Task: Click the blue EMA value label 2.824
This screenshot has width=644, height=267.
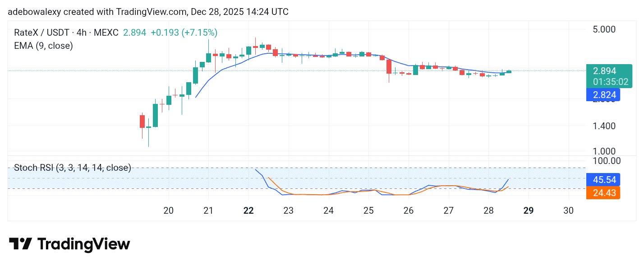Action: (x=604, y=95)
